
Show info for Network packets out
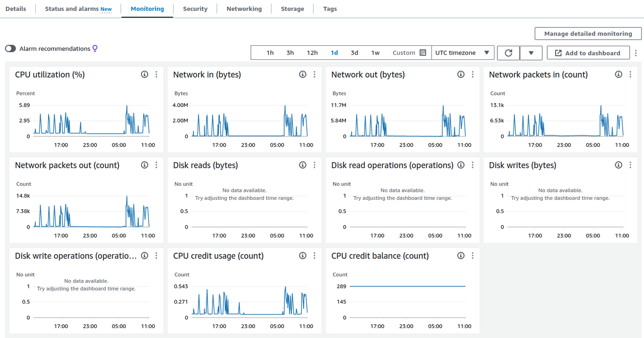[145, 165]
